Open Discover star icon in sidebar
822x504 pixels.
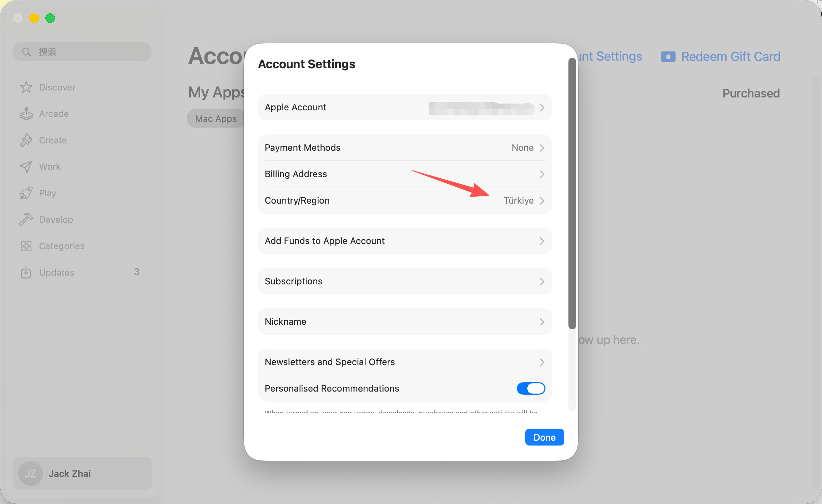[26, 87]
